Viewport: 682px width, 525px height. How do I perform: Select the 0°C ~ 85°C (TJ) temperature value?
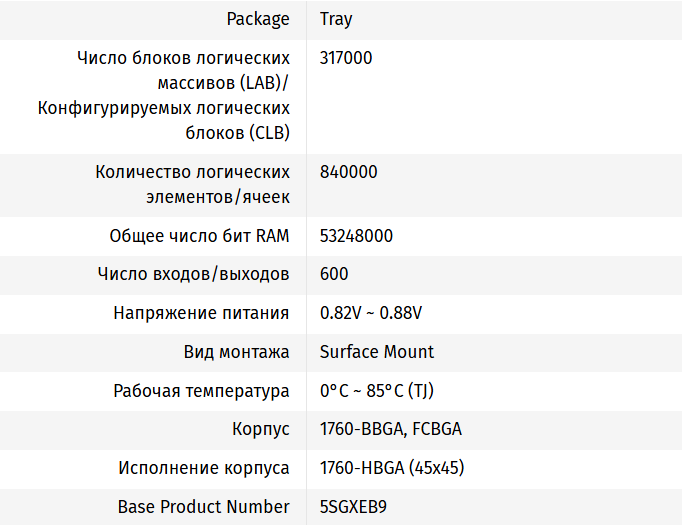(378, 391)
